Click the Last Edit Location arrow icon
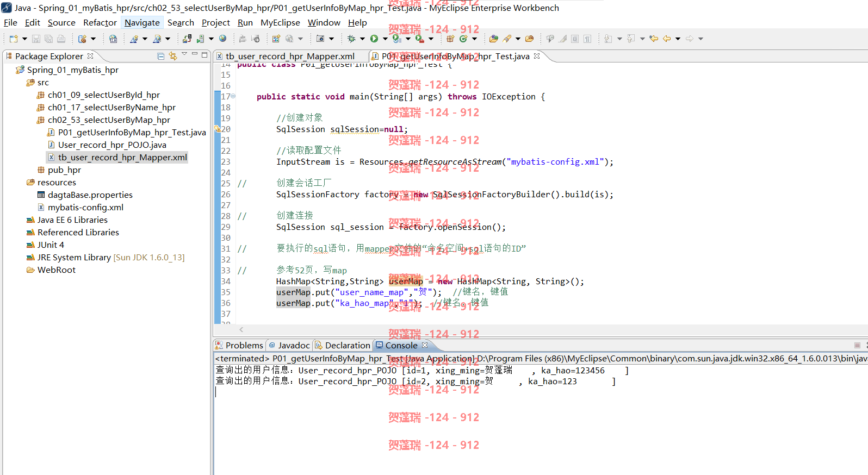This screenshot has width=868, height=475. tap(654, 39)
